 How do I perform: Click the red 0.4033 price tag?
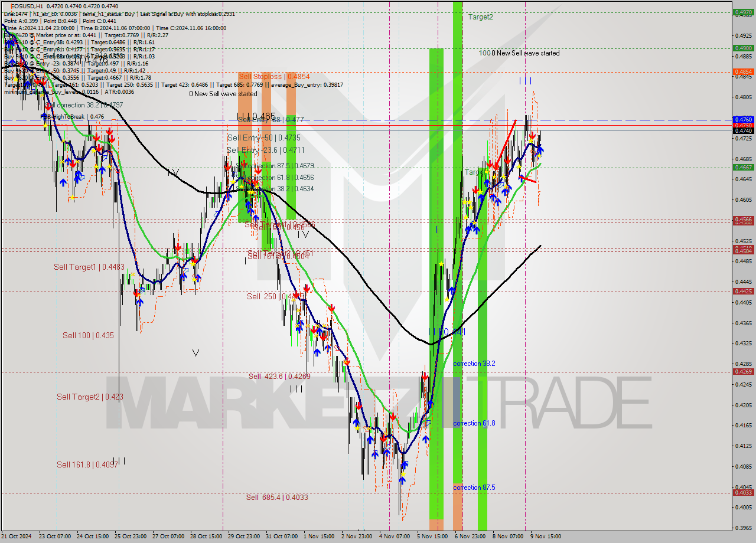(x=742, y=492)
